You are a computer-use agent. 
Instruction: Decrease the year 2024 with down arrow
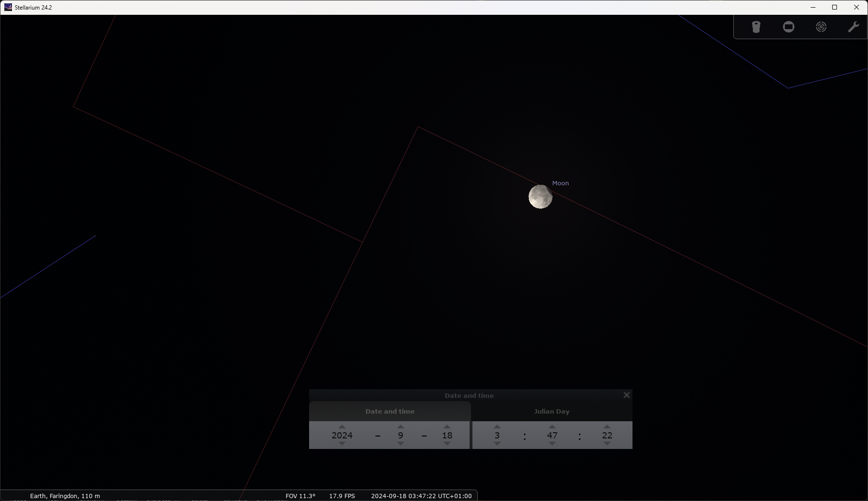342,444
